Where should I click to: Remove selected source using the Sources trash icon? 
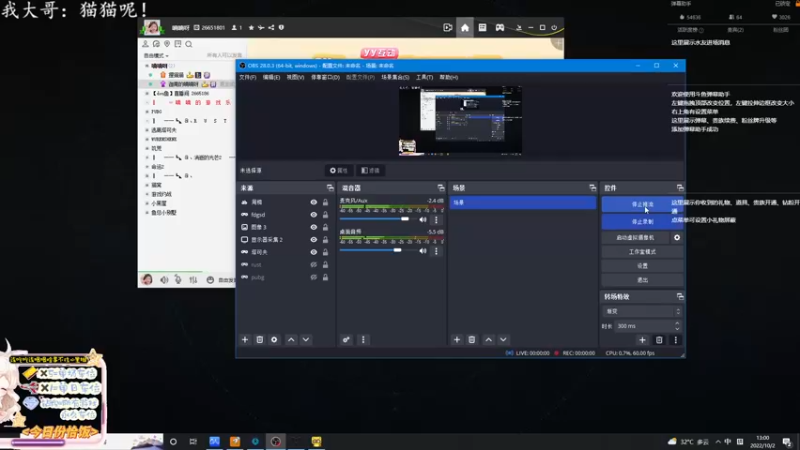pyautogui.click(x=260, y=340)
